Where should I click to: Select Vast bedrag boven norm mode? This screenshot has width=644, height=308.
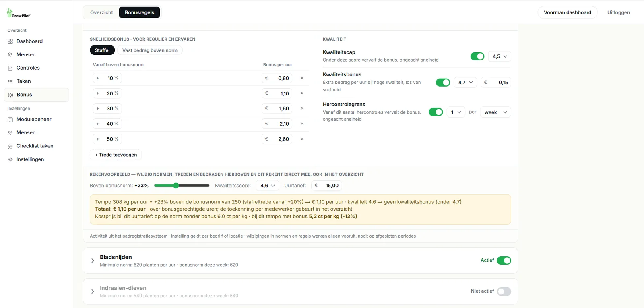click(x=150, y=50)
